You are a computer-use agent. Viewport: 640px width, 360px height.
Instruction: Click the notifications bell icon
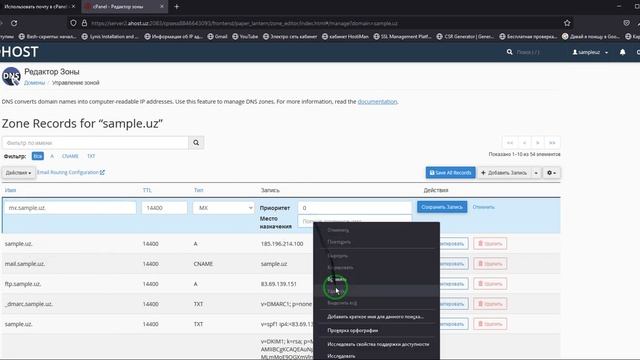tap(622, 52)
